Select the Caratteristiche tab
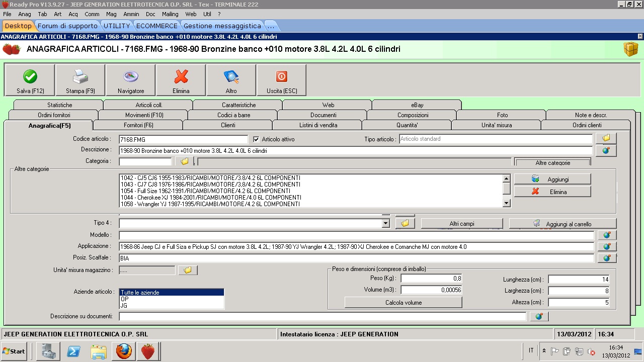Image resolution: width=644 pixels, height=362 pixels. click(x=238, y=105)
